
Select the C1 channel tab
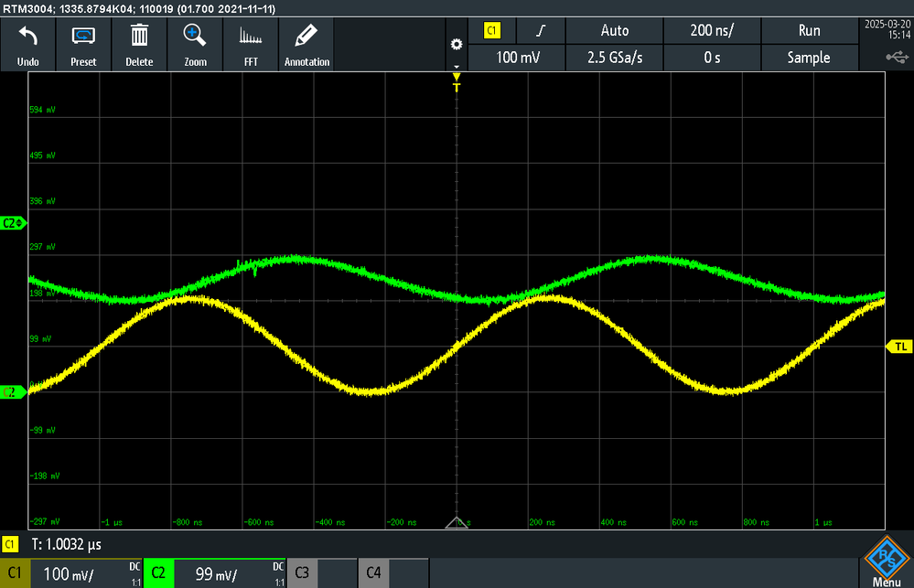point(15,573)
